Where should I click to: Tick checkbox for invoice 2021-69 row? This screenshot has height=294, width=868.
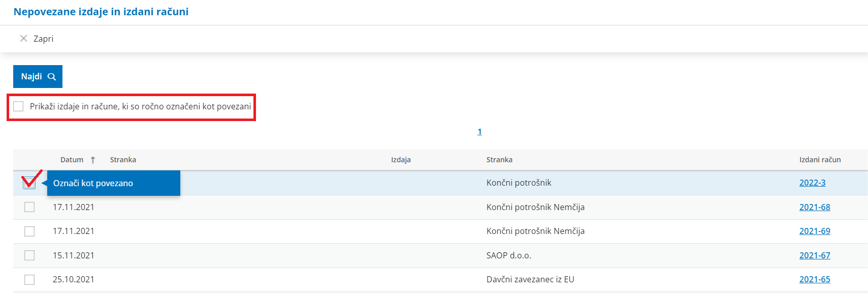[29, 231]
